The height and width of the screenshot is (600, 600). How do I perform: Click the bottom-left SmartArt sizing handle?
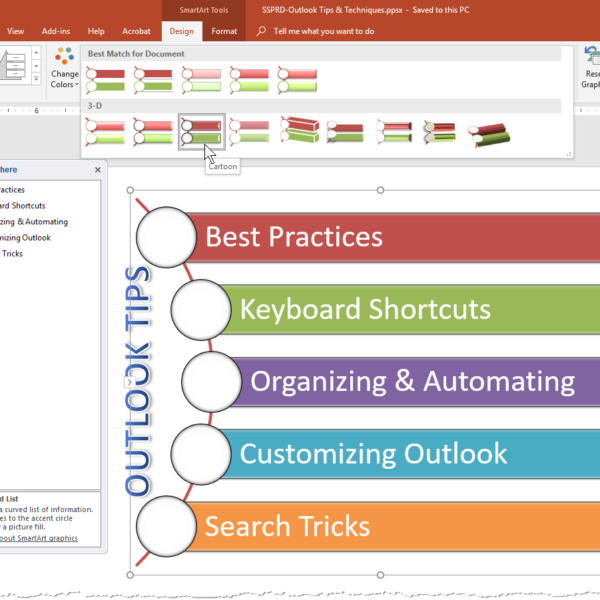(x=130, y=575)
